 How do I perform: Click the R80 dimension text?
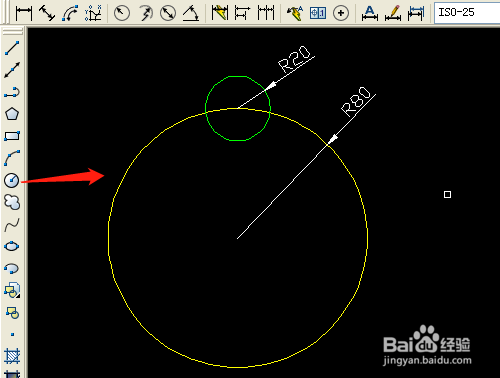[356, 101]
